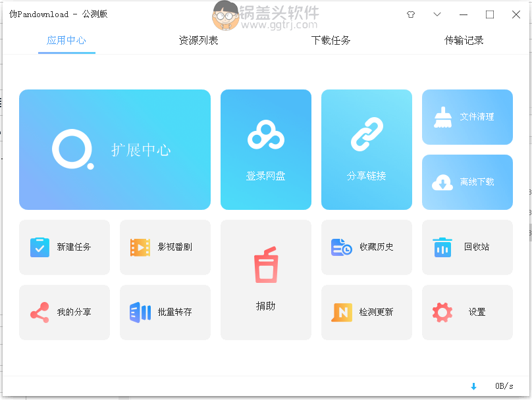Viewport: 532px width, 400px height.
Task: Click the 我的分享 label
Action: [x=74, y=312]
